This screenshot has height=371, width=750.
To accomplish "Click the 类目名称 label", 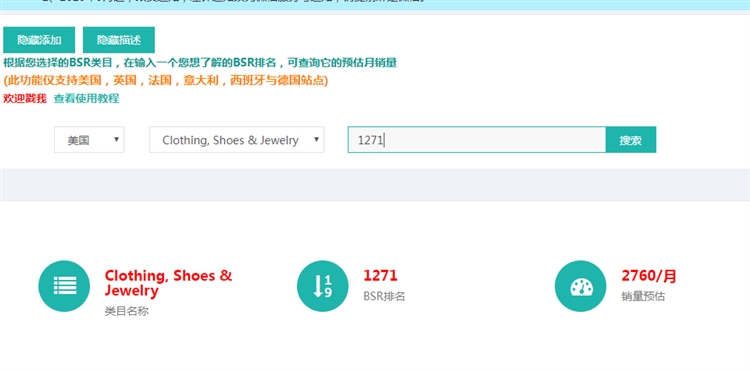I will pos(127,311).
